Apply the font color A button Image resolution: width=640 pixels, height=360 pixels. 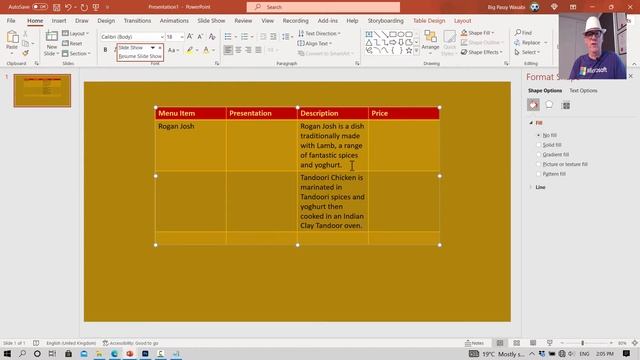pyautogui.click(x=206, y=50)
